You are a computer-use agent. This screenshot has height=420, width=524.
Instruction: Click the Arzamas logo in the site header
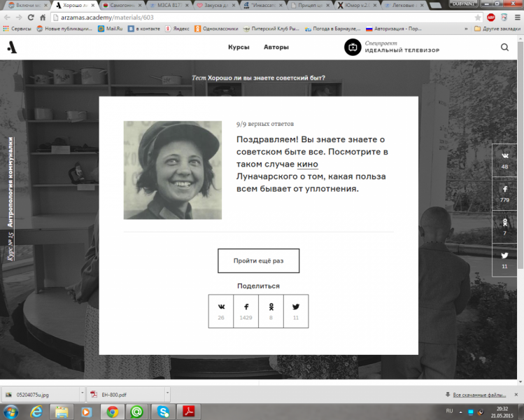click(12, 47)
